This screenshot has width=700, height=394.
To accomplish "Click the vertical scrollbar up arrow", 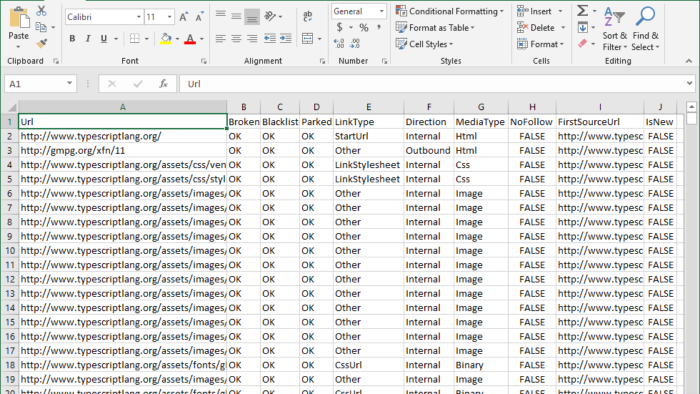I will pyautogui.click(x=691, y=107).
